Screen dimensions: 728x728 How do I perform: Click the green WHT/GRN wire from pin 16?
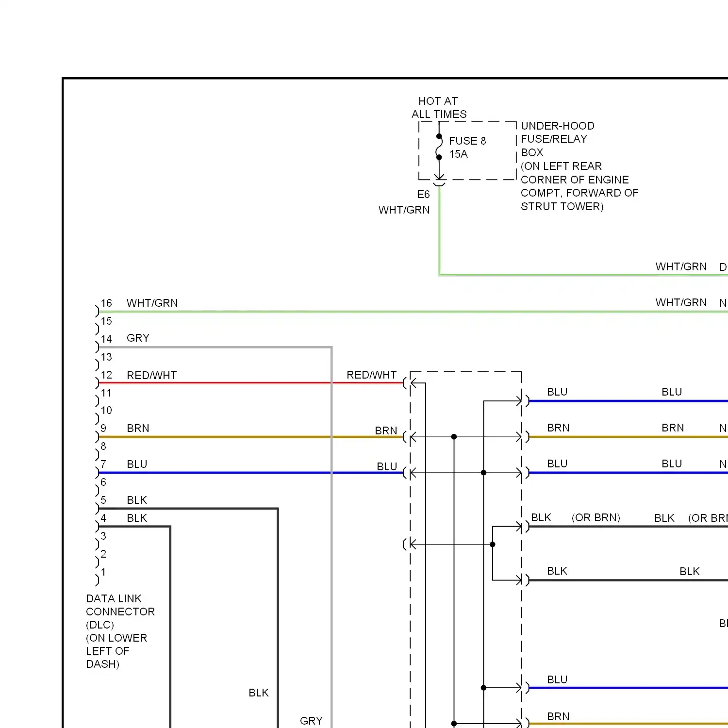[413, 312]
